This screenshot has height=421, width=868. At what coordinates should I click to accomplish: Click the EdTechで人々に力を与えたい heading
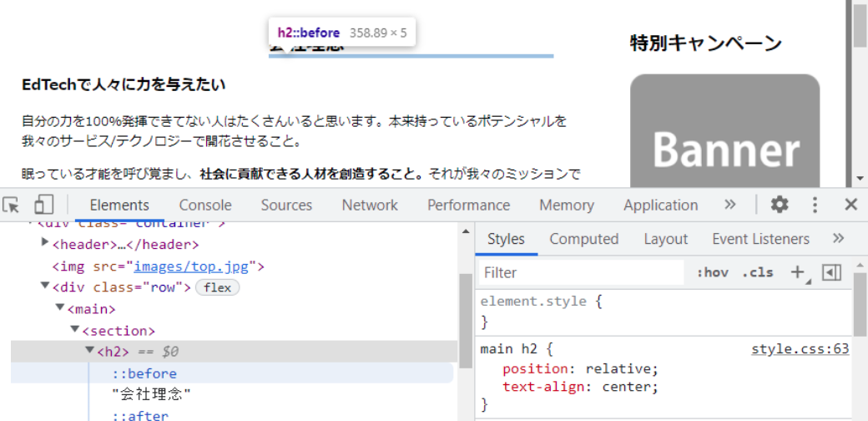click(124, 84)
